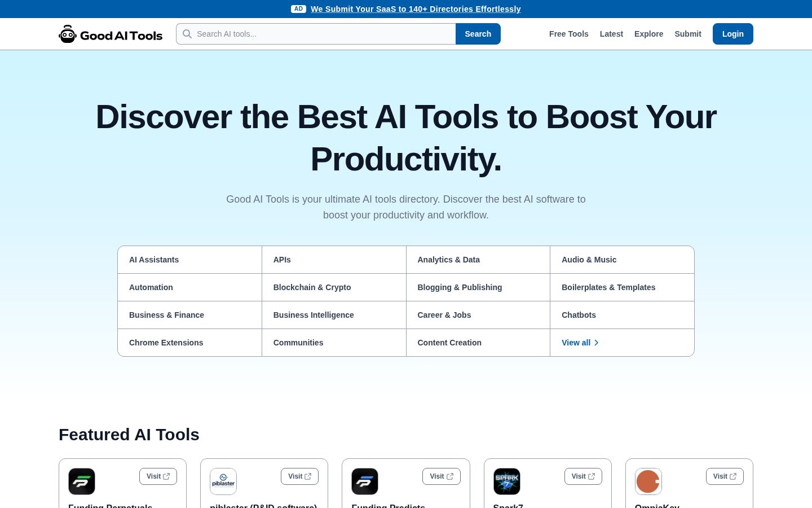The height and width of the screenshot is (508, 812).
Task: Select the Audio & Music category
Action: click(622, 260)
